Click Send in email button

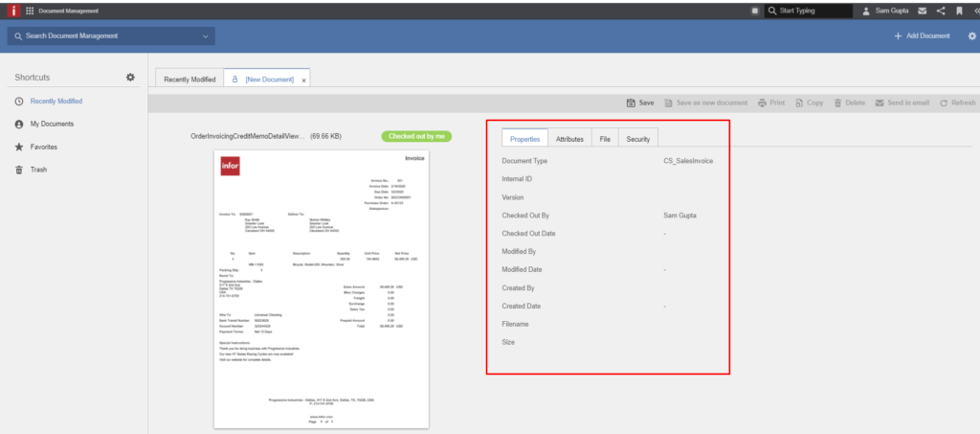tap(902, 103)
